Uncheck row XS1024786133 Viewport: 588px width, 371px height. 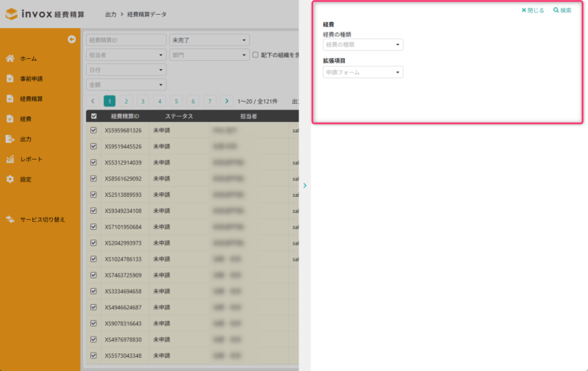(x=93, y=259)
